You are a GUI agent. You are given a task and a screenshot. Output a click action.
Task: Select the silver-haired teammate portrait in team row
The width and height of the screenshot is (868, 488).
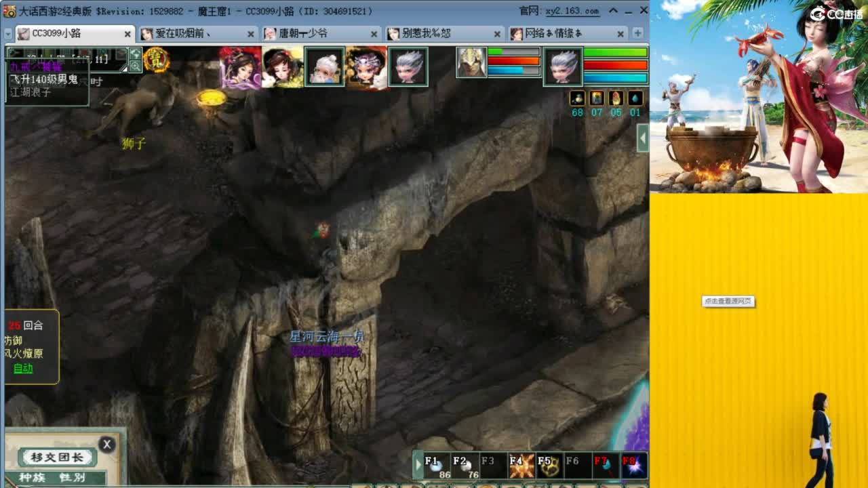[408, 66]
